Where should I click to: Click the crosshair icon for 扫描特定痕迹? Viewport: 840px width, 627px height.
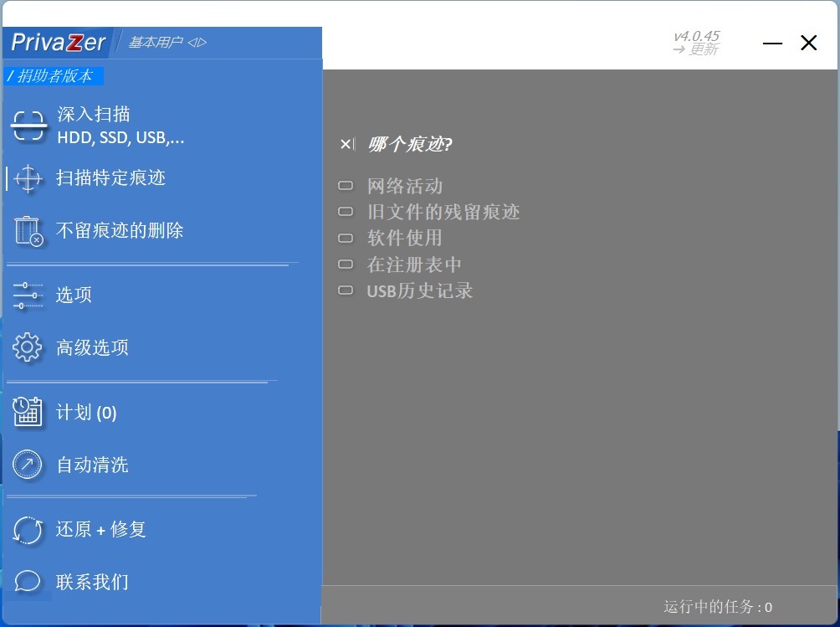click(28, 178)
